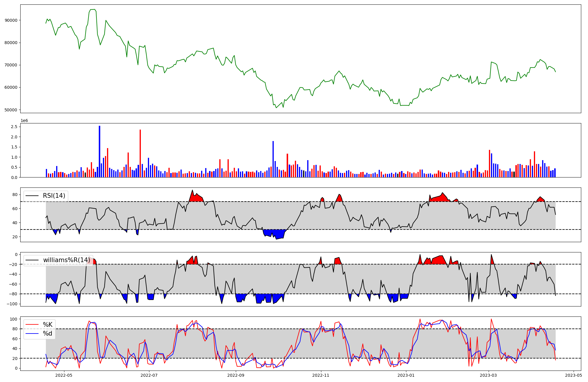
Task: Click the red %K legend line swatch
Action: pos(32,324)
